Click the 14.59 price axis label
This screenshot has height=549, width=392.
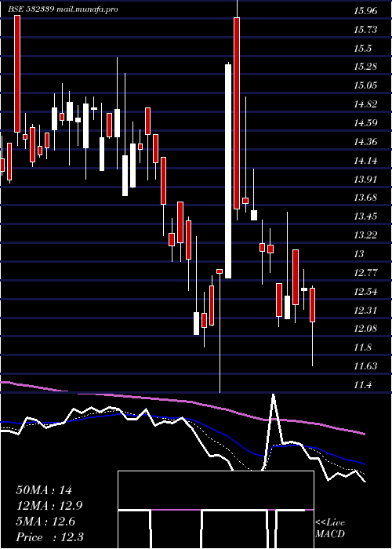pyautogui.click(x=365, y=123)
